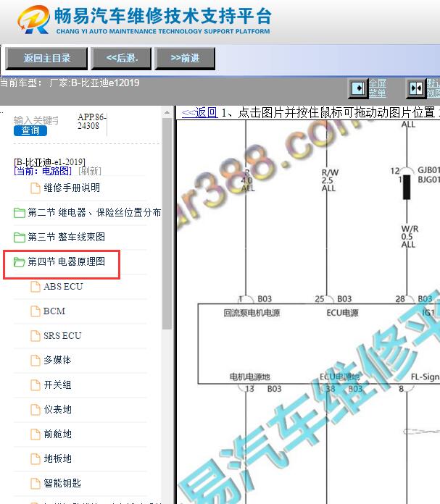Open the 维修手册说明 document
This screenshot has height=504, width=440.
tap(72, 188)
